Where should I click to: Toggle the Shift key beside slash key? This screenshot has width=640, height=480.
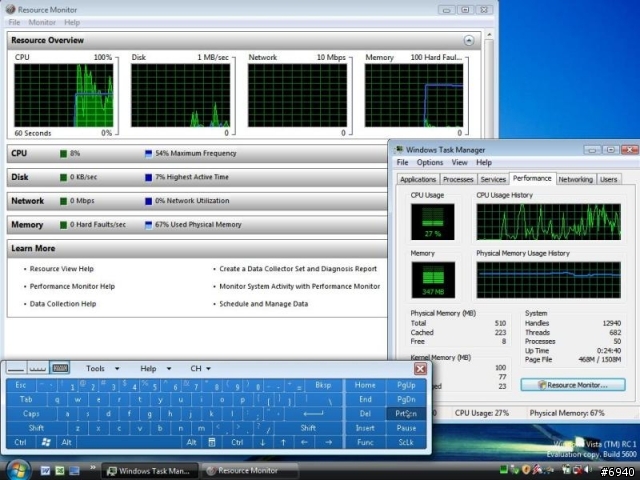308,428
